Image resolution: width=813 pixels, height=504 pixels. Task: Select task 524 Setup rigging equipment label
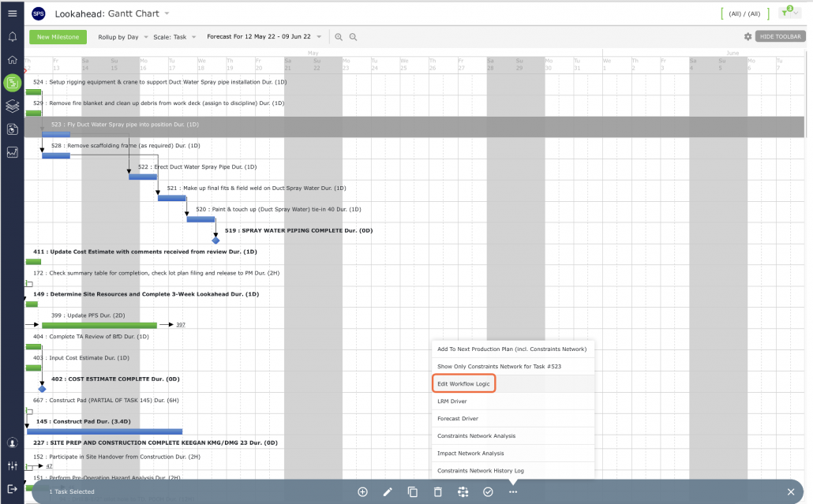(x=159, y=82)
